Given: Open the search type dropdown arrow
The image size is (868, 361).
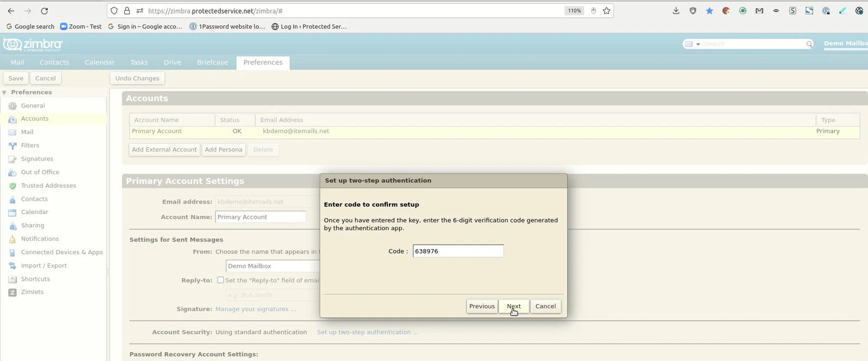Looking at the screenshot, I should (698, 44).
